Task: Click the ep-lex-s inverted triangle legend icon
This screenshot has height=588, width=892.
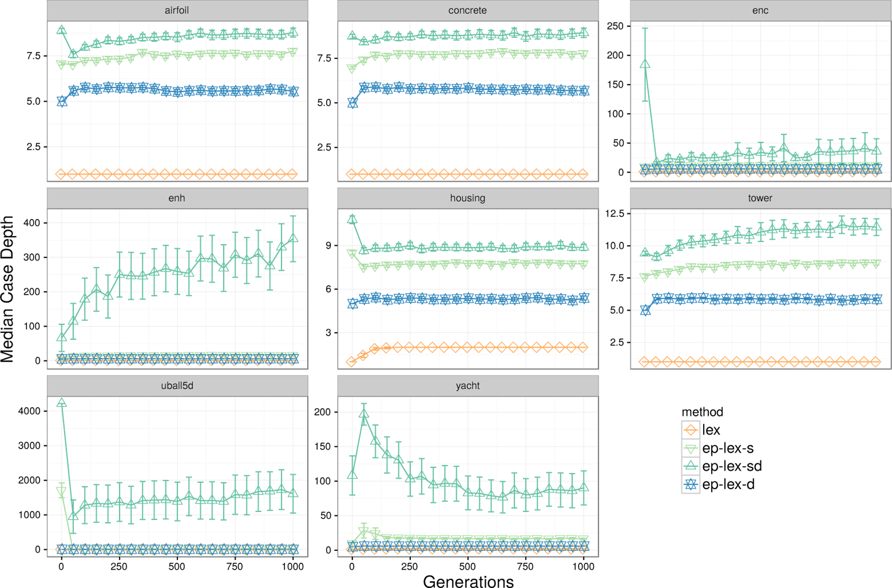Action: point(690,448)
